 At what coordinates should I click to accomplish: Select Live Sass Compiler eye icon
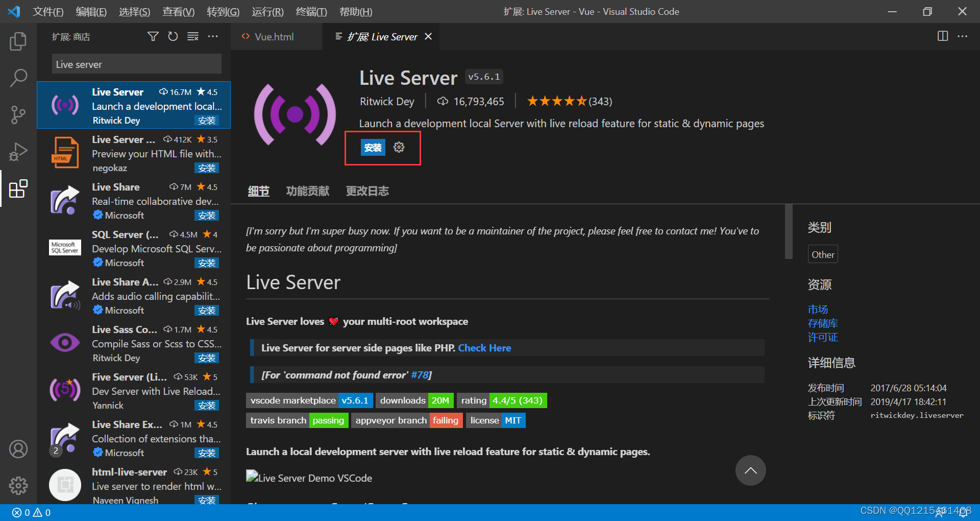[65, 342]
